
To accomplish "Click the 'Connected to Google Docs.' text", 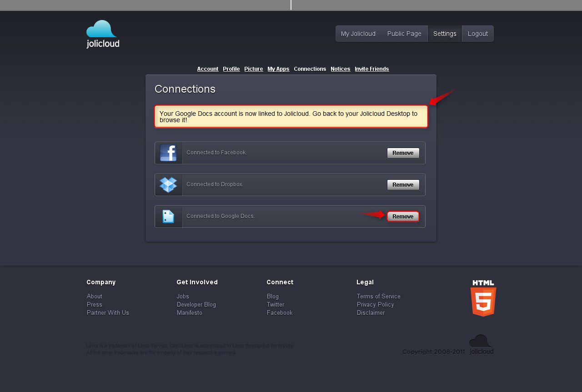I will 221,216.
